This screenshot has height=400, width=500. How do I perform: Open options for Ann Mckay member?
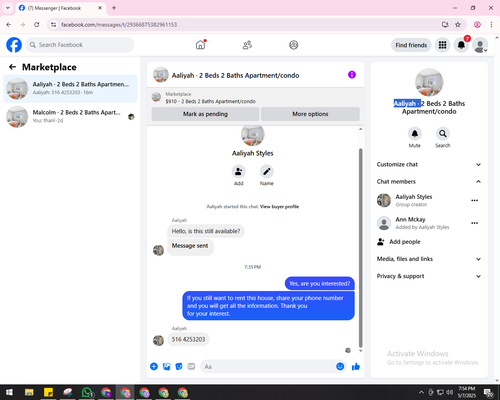[475, 223]
